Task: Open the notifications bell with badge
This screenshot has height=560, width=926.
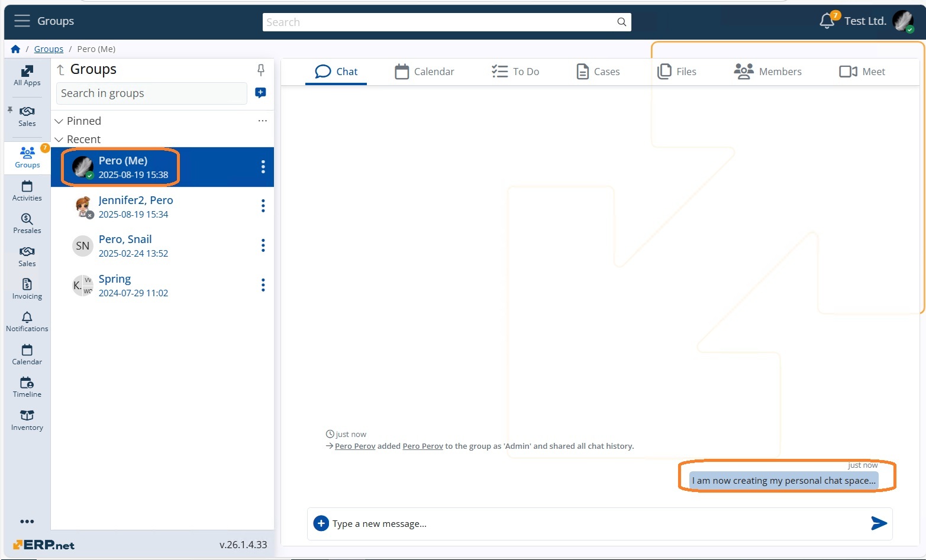Action: pos(827,21)
